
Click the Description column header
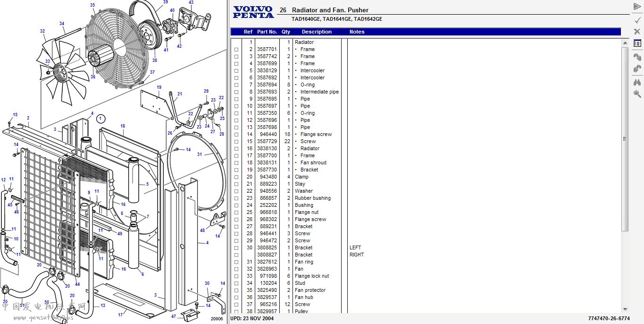317,32
